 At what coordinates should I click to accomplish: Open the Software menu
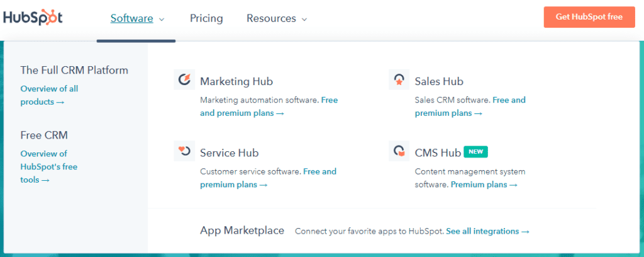132,18
